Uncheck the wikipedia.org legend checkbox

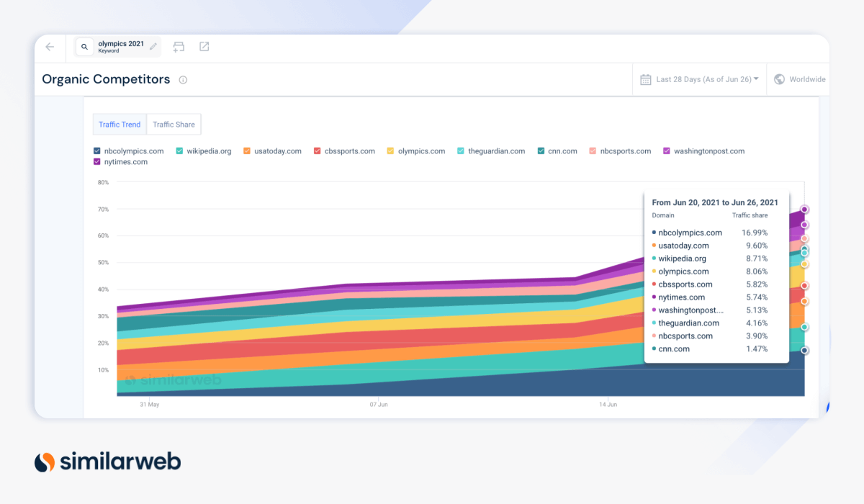pos(180,151)
